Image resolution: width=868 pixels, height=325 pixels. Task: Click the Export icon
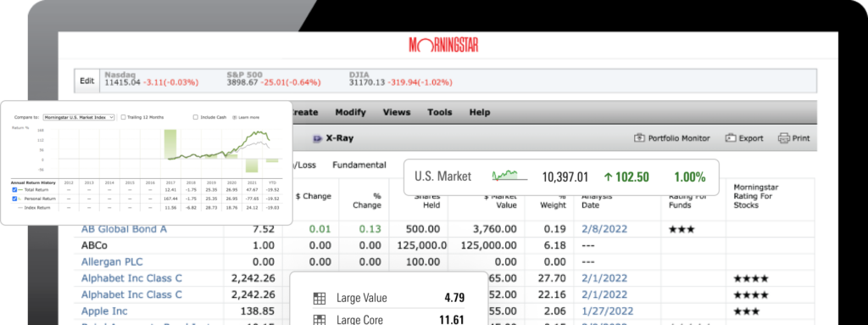click(731, 138)
